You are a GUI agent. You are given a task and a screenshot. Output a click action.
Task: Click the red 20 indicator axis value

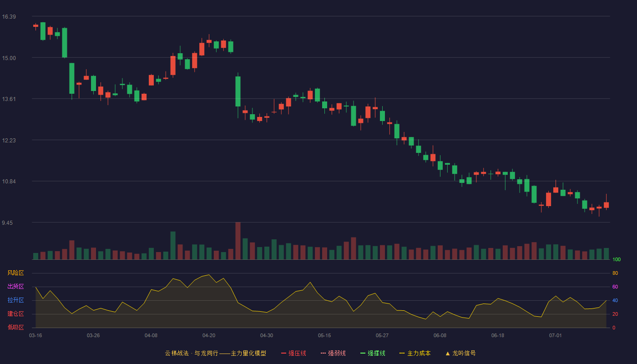coord(615,314)
